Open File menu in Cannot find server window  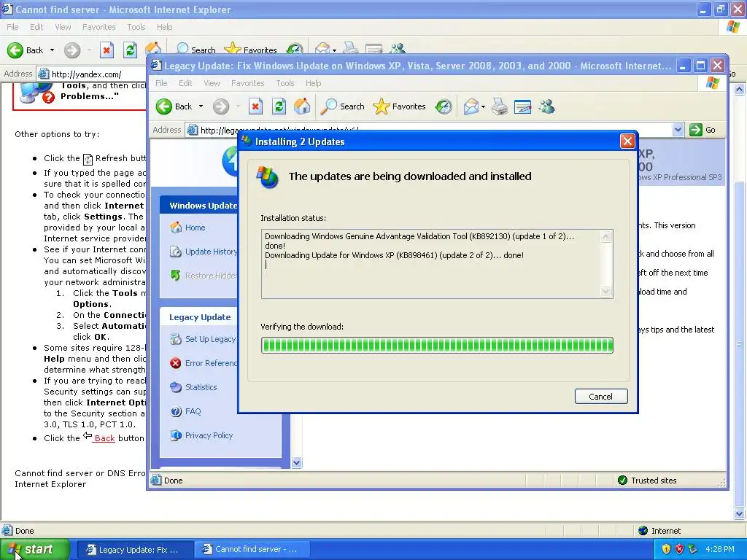12,27
